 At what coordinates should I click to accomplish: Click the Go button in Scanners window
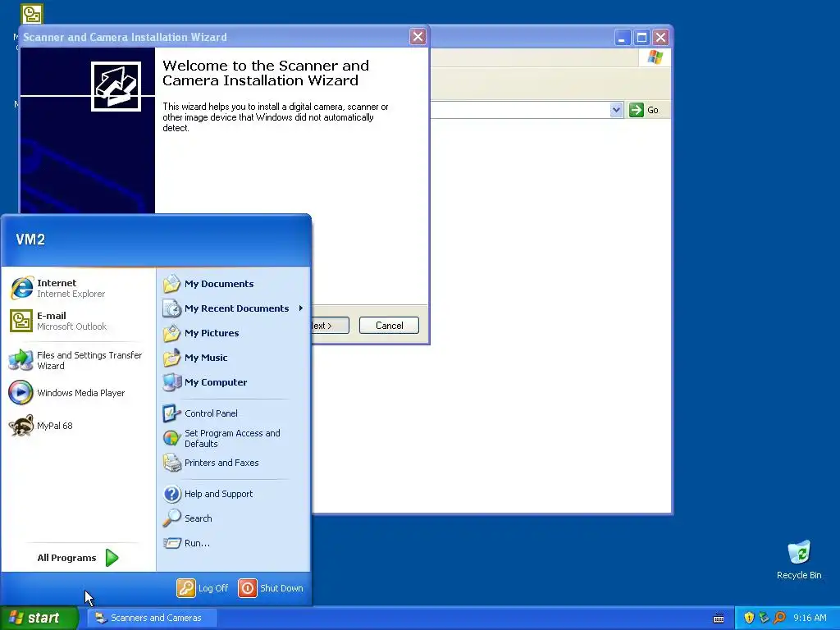click(x=644, y=110)
